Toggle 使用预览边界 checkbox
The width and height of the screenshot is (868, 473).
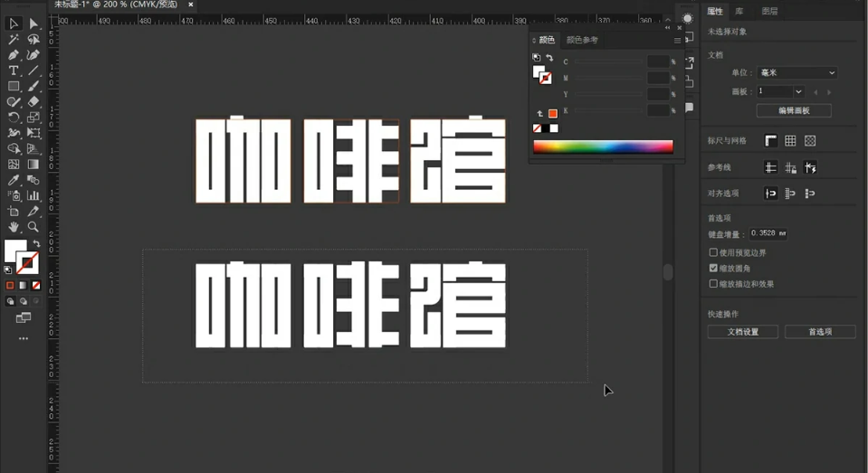(713, 252)
